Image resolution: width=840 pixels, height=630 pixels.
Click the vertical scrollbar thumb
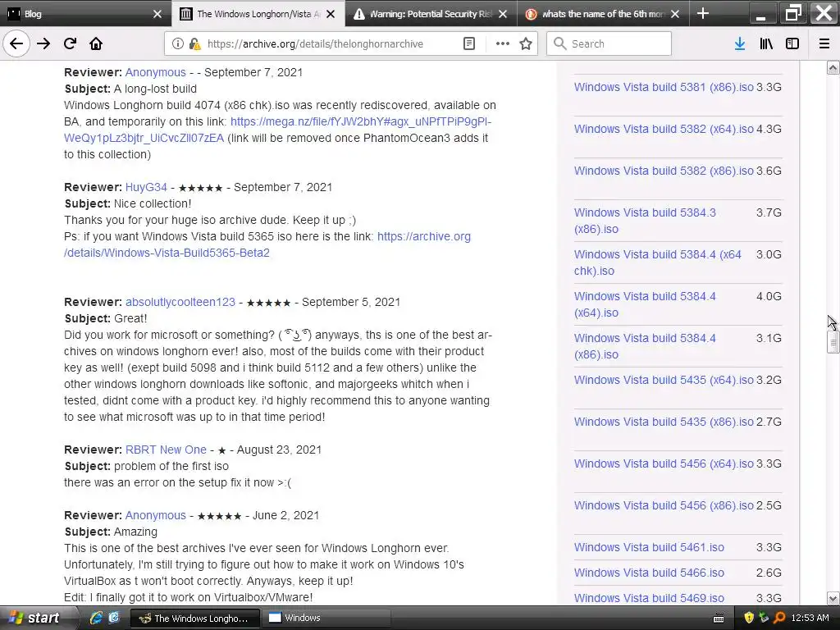tap(833, 342)
